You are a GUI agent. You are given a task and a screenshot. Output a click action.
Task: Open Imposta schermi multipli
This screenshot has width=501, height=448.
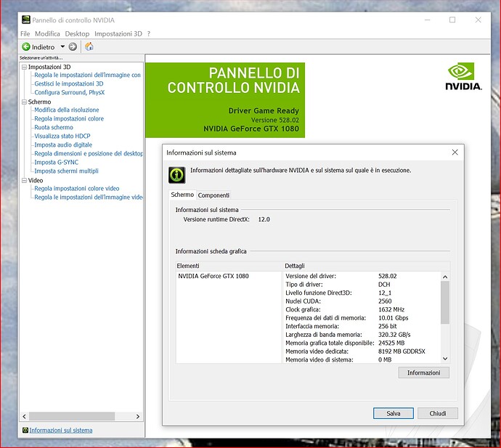pyautogui.click(x=67, y=171)
